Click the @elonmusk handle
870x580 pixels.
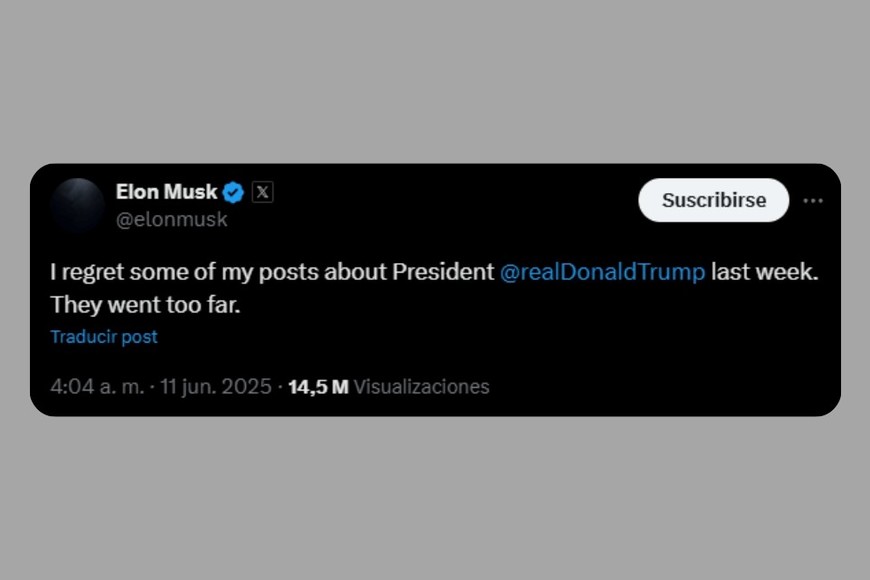(x=172, y=220)
